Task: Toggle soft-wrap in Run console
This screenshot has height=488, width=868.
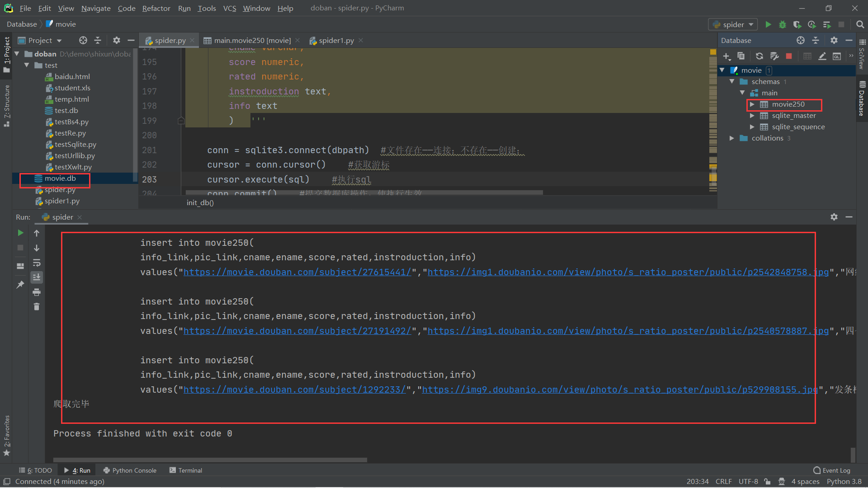Action: point(37,263)
